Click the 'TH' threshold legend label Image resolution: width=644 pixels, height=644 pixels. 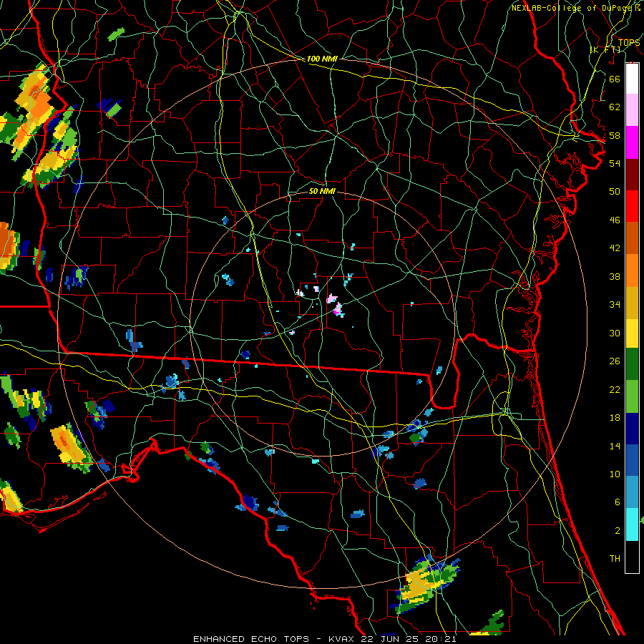[615, 559]
